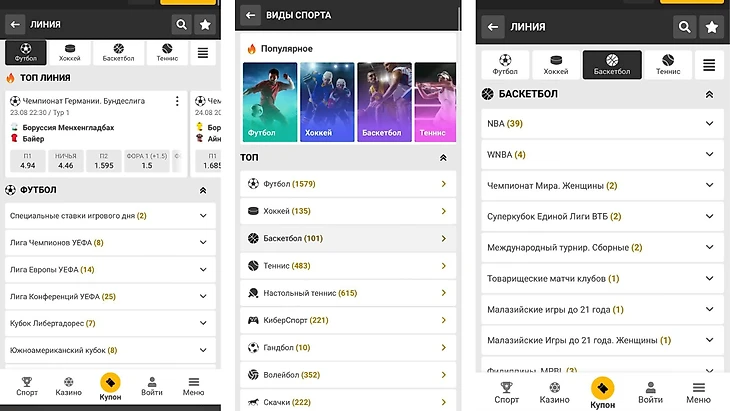Open the hamburger list icon beside Теннис on the right screen
730x411 pixels.
[709, 65]
